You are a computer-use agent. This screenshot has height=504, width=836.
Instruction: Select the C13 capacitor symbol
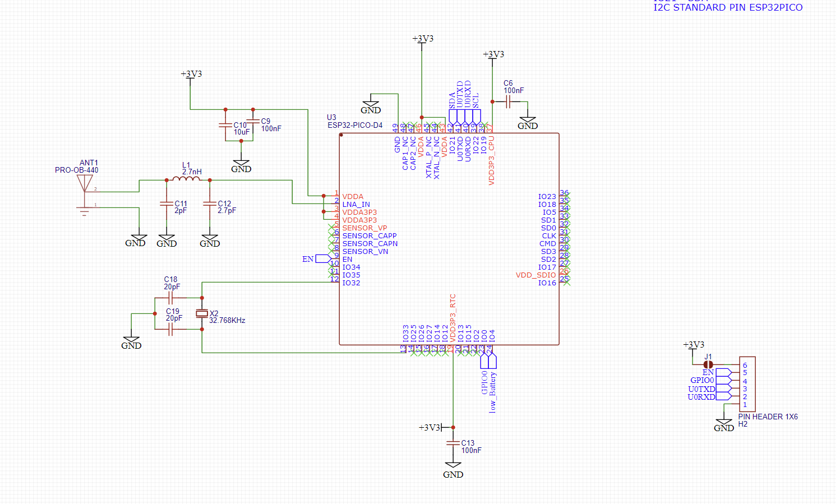coord(453,443)
